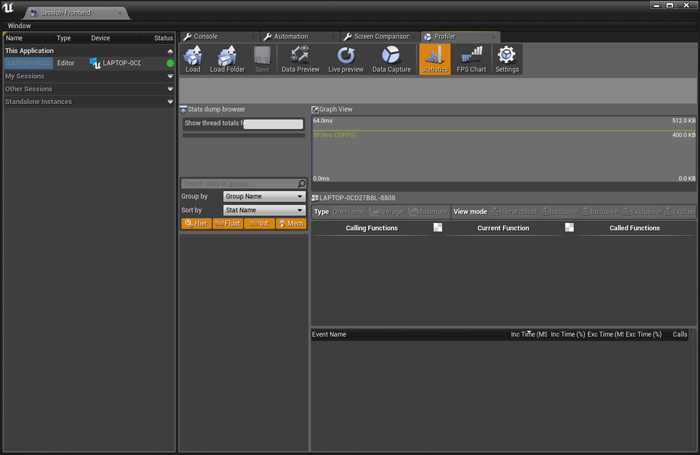
Task: Open the FPS Chart view
Action: coord(470,59)
